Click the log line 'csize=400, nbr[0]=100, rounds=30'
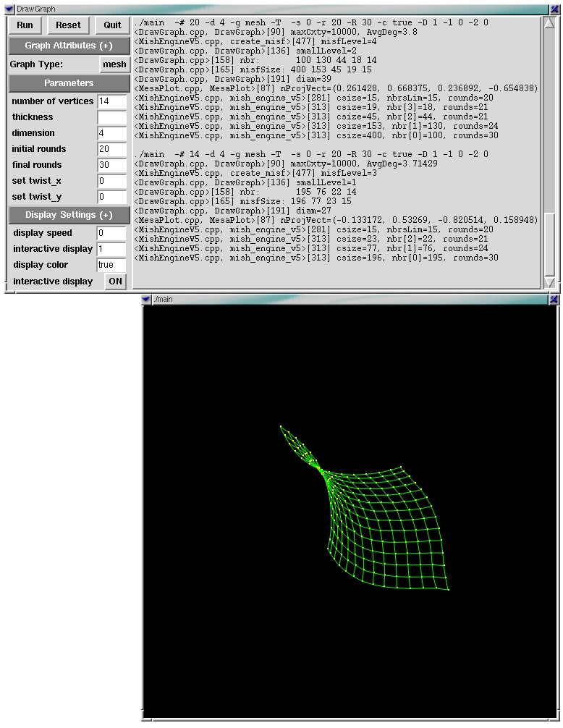Viewport: 563px width, 728px height. (x=418, y=135)
